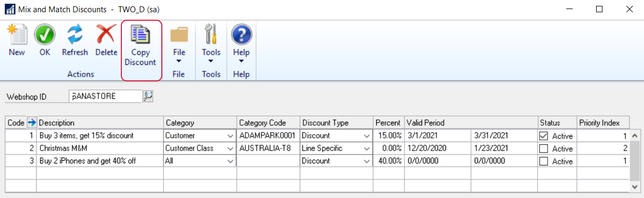Viewport: 644px width, 198px height.
Task: Open the Help question mark menu
Action: pos(241,35)
